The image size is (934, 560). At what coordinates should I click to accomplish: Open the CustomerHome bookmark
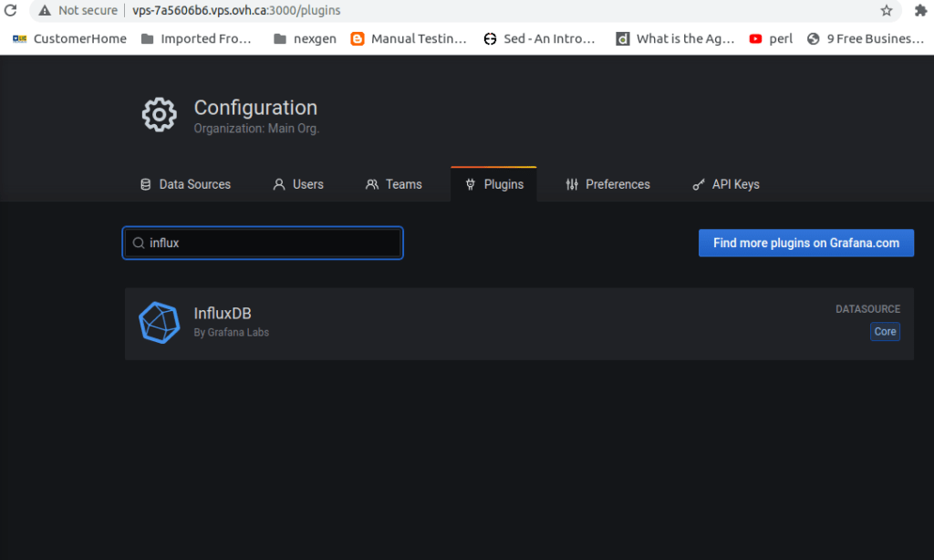pyautogui.click(x=69, y=38)
